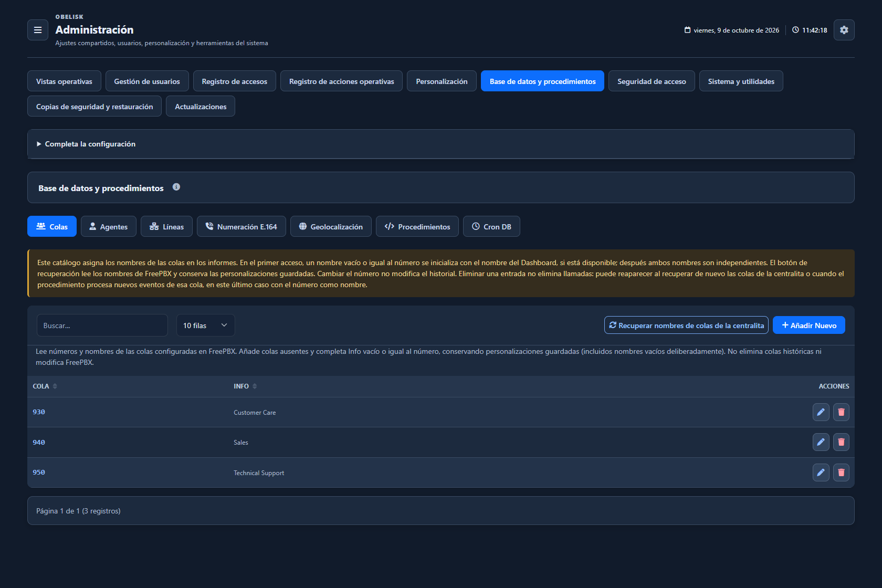Click Recuperar nombres de colas de la centralita
Screen dimensions: 882x588
pyautogui.click(x=686, y=325)
